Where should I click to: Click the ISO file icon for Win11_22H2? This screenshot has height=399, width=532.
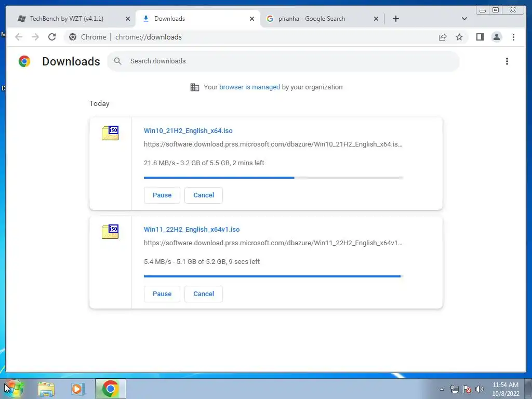(x=110, y=232)
